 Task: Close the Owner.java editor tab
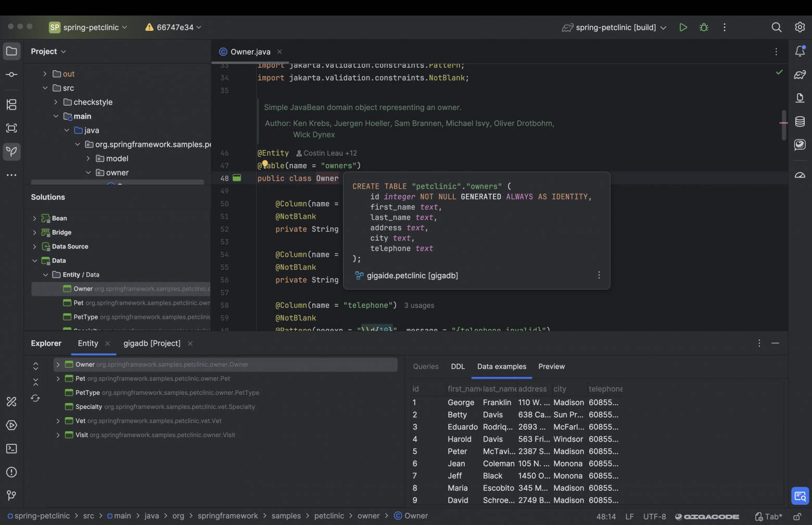click(x=280, y=52)
